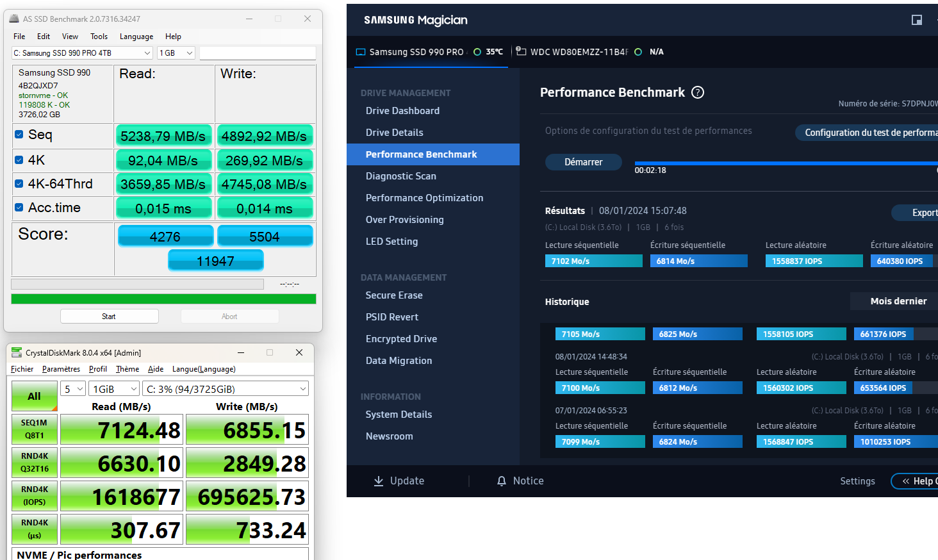Open Settings in Samsung Magician footer

(857, 481)
